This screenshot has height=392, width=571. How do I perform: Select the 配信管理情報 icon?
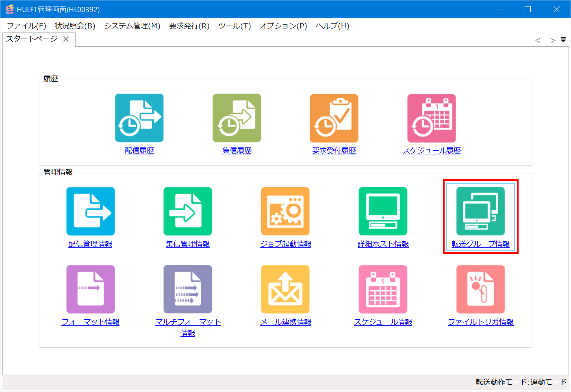point(90,211)
